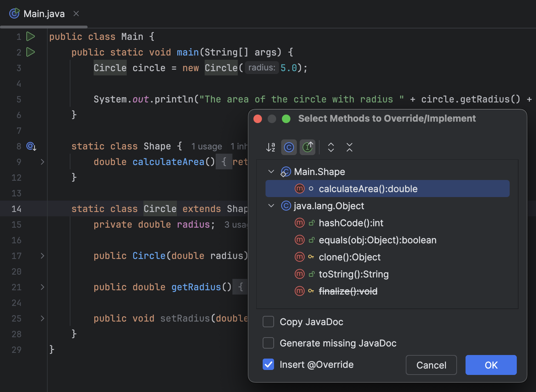Open the overridden method gutter icon on Shape
The width and height of the screenshot is (536, 392).
point(31,146)
